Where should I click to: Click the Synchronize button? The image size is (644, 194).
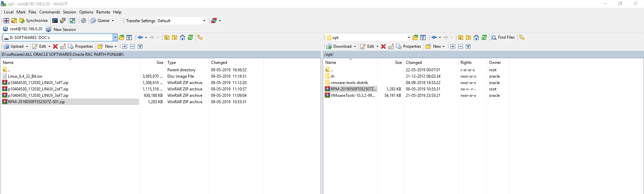tap(34, 21)
